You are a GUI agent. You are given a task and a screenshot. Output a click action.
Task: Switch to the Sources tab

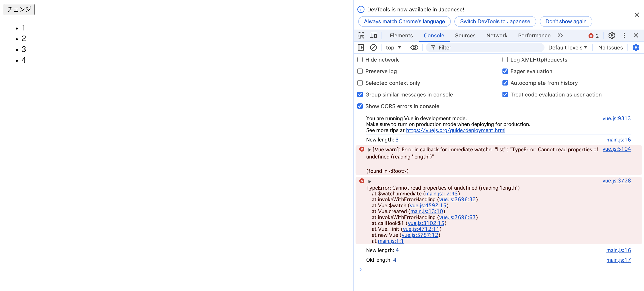tap(465, 36)
